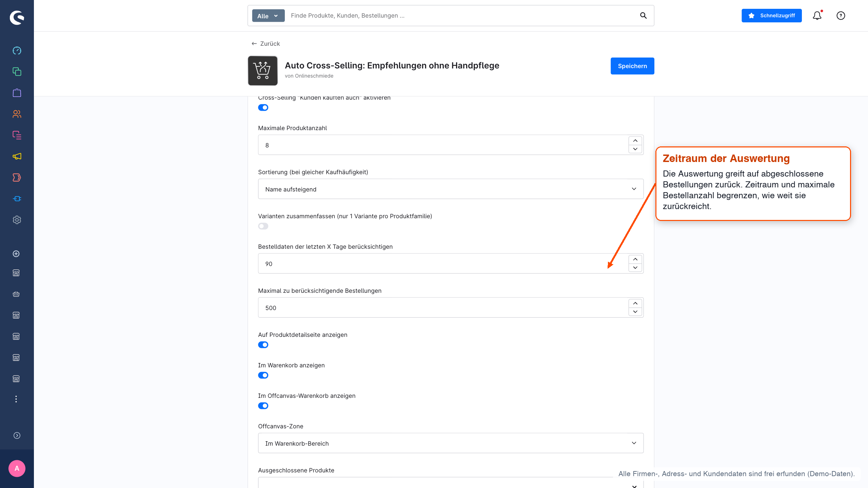
Task: Decrease Bestelldaten Tage value with down arrow
Action: [x=635, y=268]
